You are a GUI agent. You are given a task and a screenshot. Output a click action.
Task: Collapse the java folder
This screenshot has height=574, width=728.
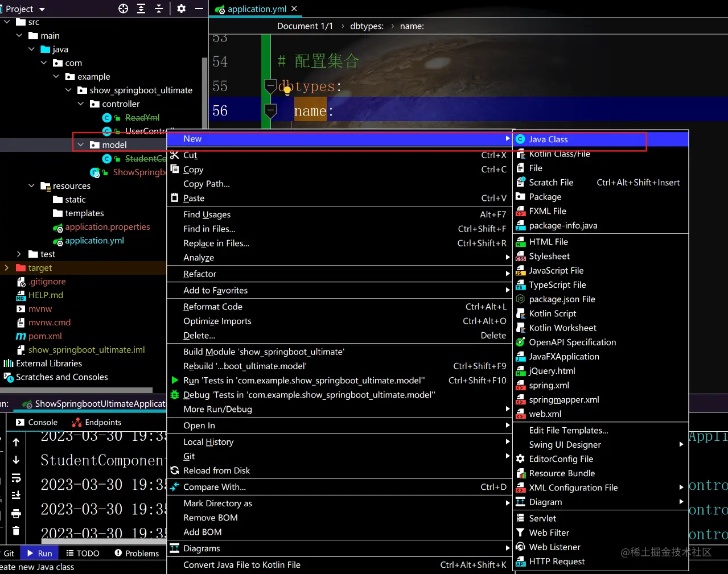tap(32, 49)
